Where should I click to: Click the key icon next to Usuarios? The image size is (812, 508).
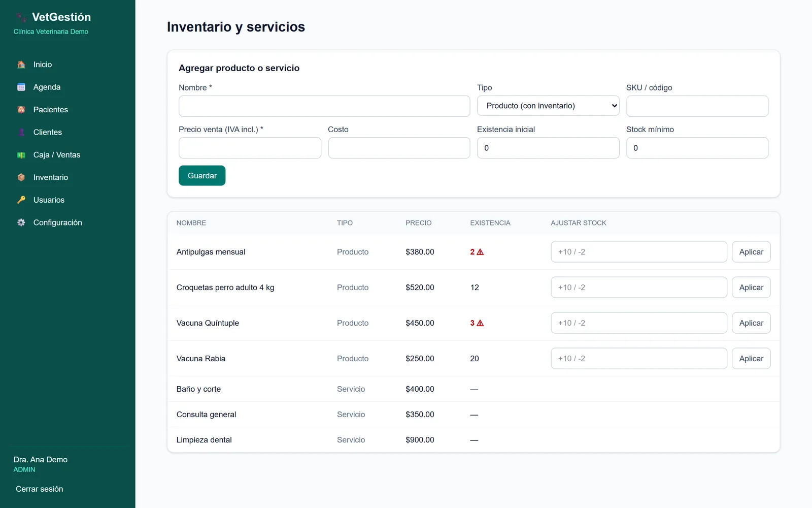pos(21,200)
